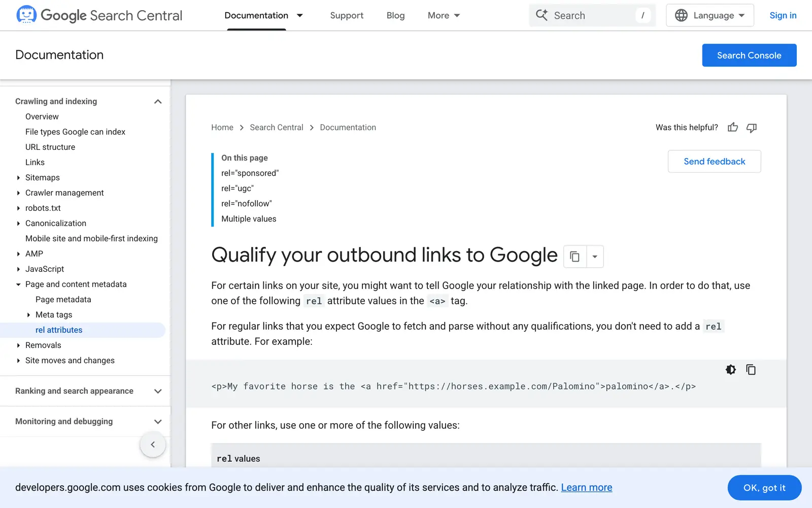Focus the Search input field

(592, 15)
